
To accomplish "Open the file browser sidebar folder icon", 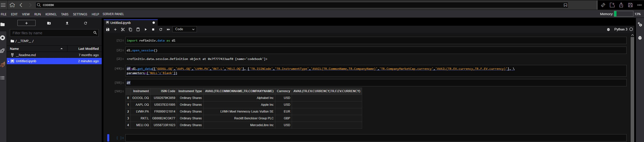I will point(3,24).
